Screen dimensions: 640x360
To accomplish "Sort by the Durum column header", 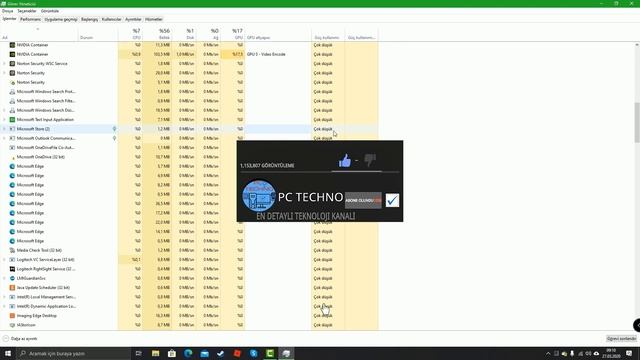I will point(98,34).
